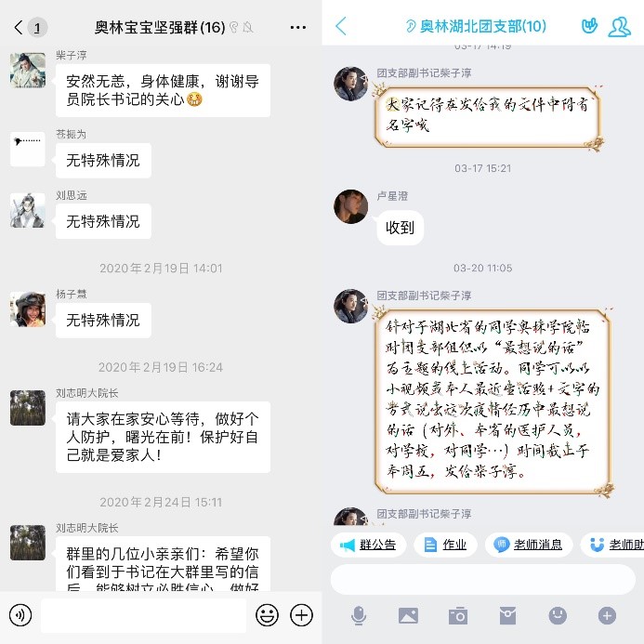Tap the microphone icon in QQ toolbar
Image resolution: width=644 pixels, height=644 pixels.
359,616
